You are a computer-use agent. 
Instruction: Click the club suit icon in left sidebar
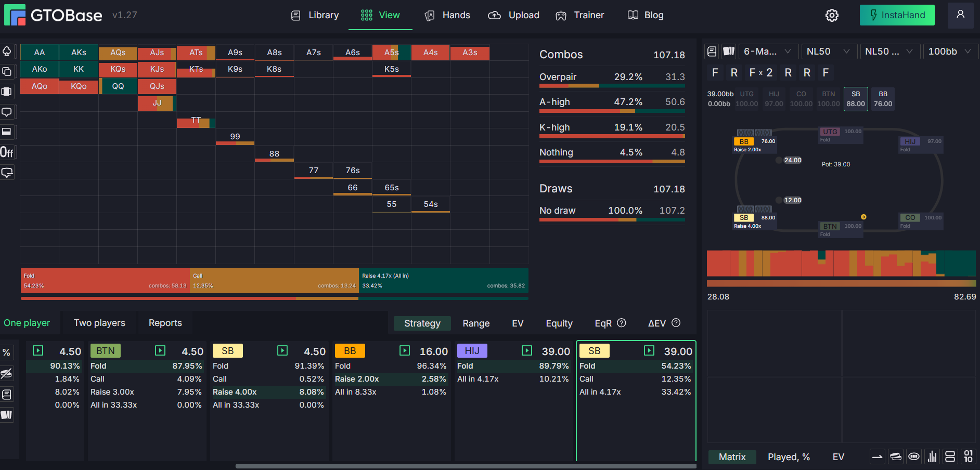pos(7,51)
